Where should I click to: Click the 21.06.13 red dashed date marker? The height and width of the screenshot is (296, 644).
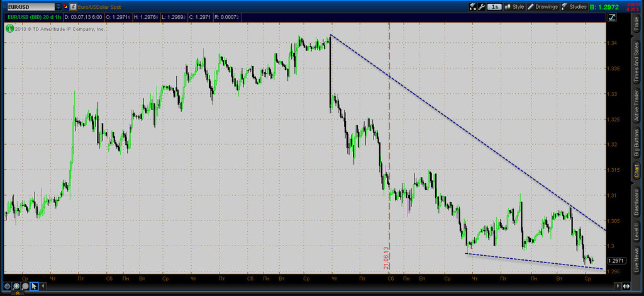pos(387,258)
